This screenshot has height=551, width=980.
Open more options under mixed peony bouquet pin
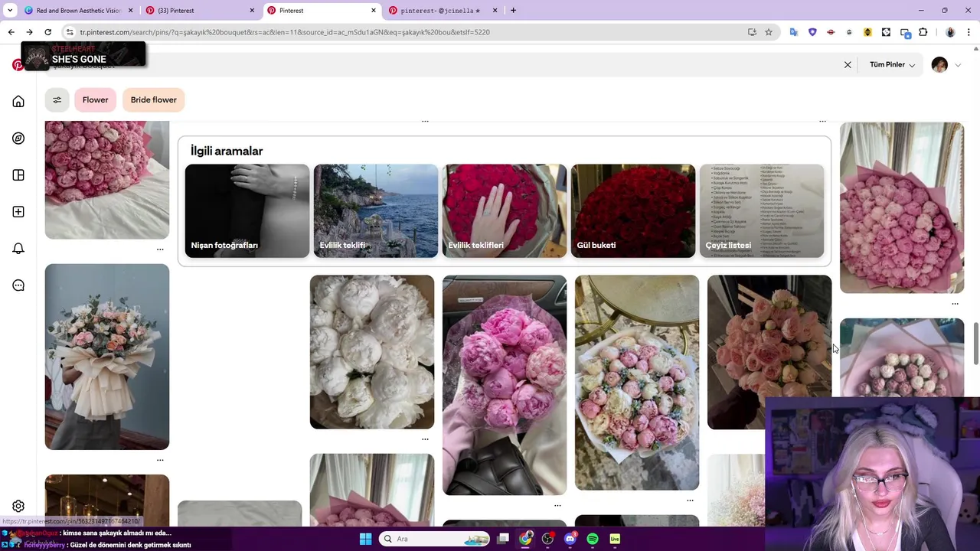690,500
